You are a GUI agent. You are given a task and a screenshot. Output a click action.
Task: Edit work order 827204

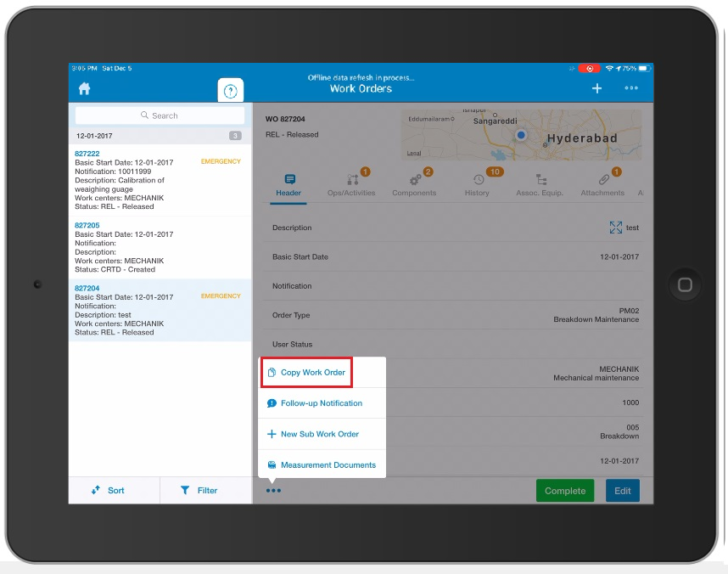(622, 490)
